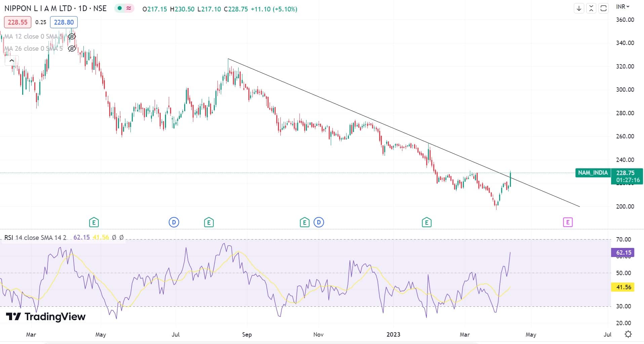The height and width of the screenshot is (344, 644).
Task: Click the first blue dividend D marker
Action: [174, 222]
